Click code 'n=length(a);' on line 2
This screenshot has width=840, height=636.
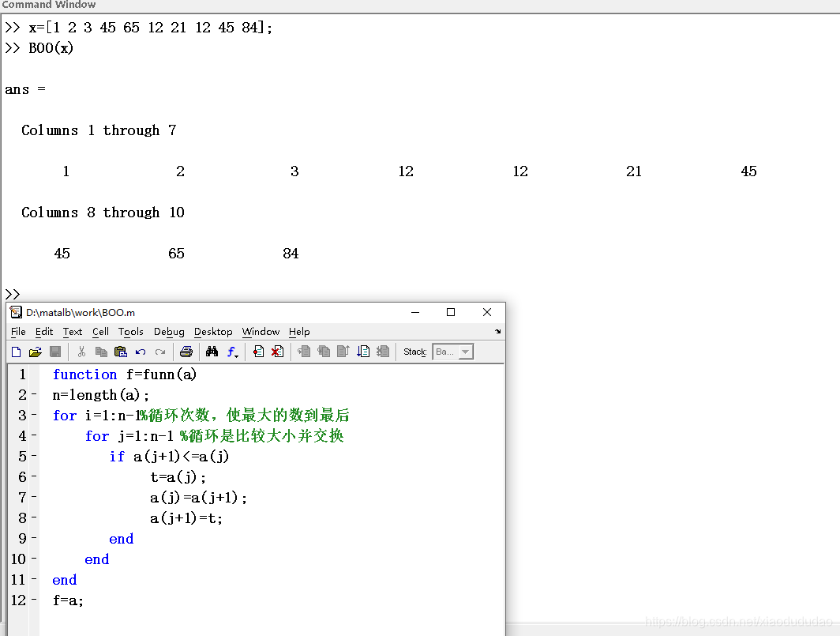101,395
